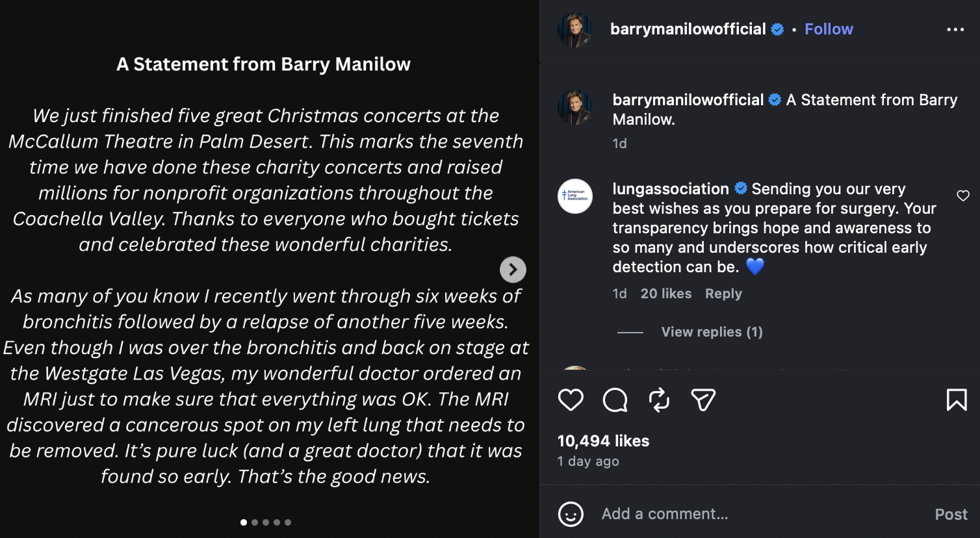The height and width of the screenshot is (538, 980).
Task: Click the verified badge next to barrymanilowofficial
Action: coord(776,29)
